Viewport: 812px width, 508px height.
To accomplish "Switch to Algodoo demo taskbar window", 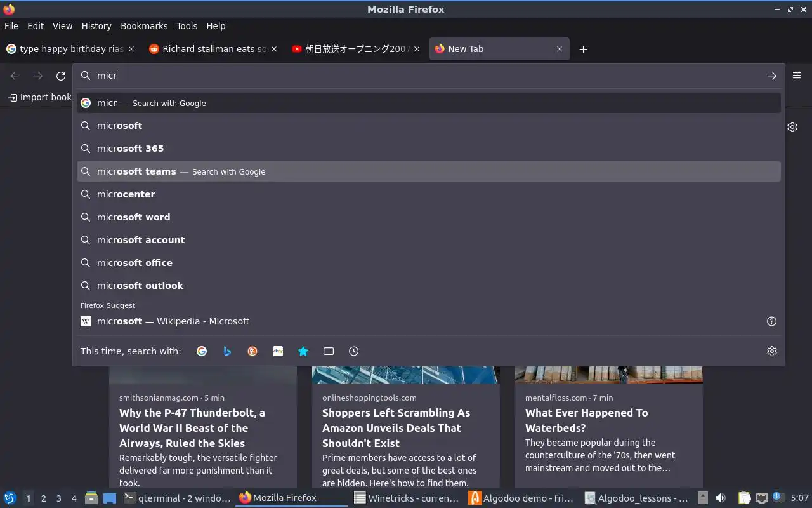I will pos(522,498).
